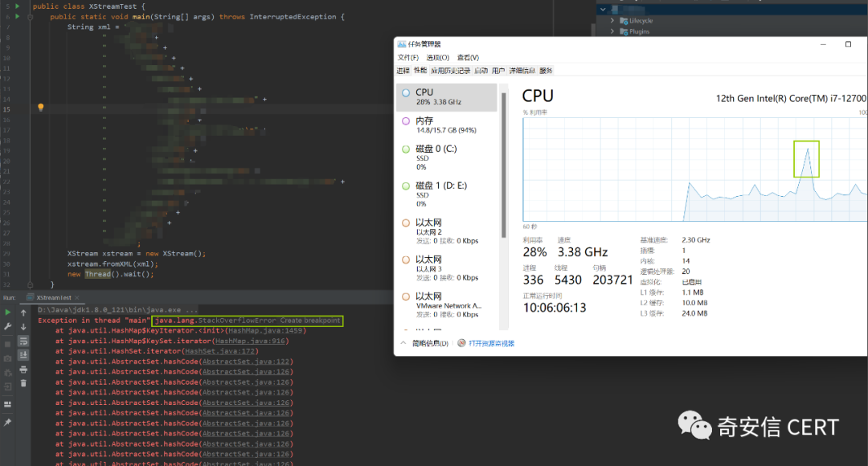Image resolution: width=868 pixels, height=466 pixels.
Task: Expand the Plugins tree node
Action: [x=612, y=31]
